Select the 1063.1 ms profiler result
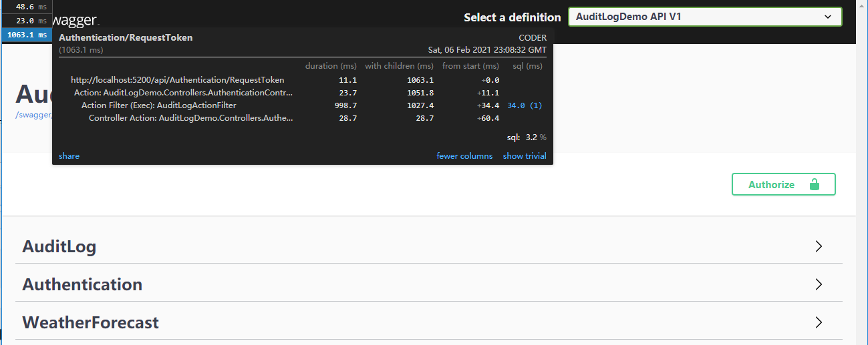 pyautogui.click(x=27, y=35)
